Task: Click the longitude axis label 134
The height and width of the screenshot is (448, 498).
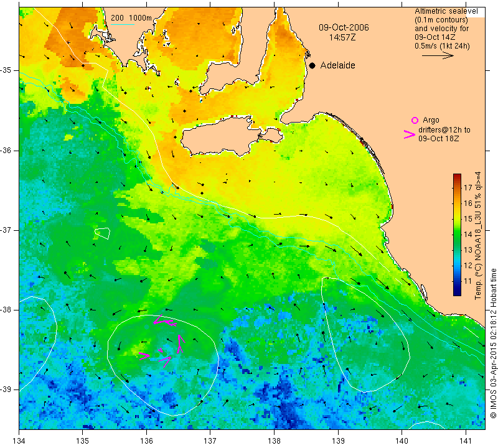Action: (x=19, y=441)
